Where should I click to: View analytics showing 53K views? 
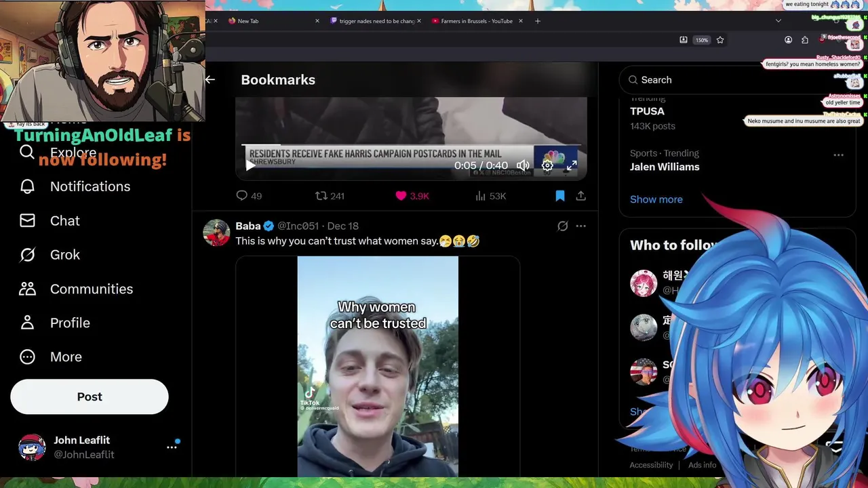coord(490,196)
